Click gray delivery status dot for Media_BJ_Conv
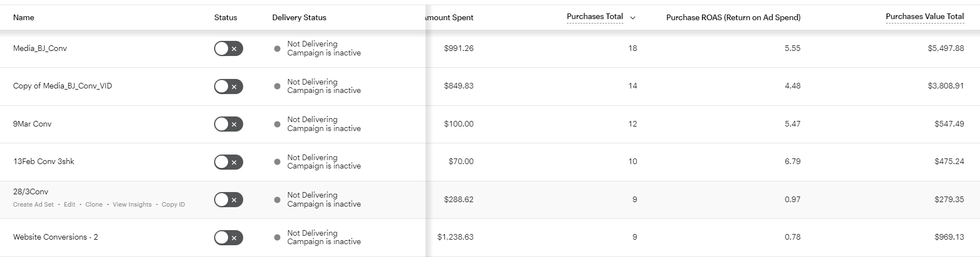This screenshot has width=980, height=257. tap(277, 49)
